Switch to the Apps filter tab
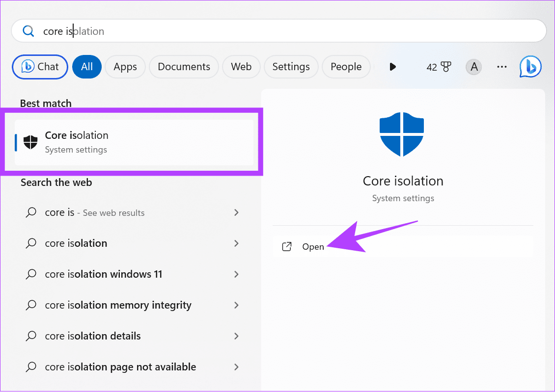 pos(125,67)
